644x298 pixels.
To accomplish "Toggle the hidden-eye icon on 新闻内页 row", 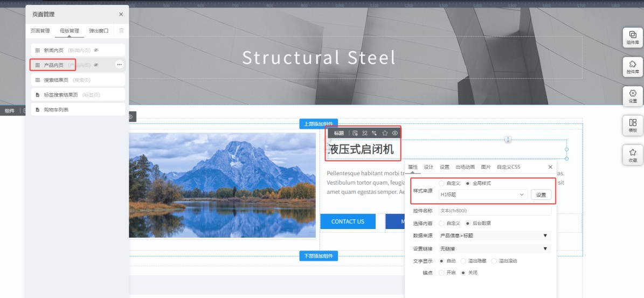I will point(96,50).
